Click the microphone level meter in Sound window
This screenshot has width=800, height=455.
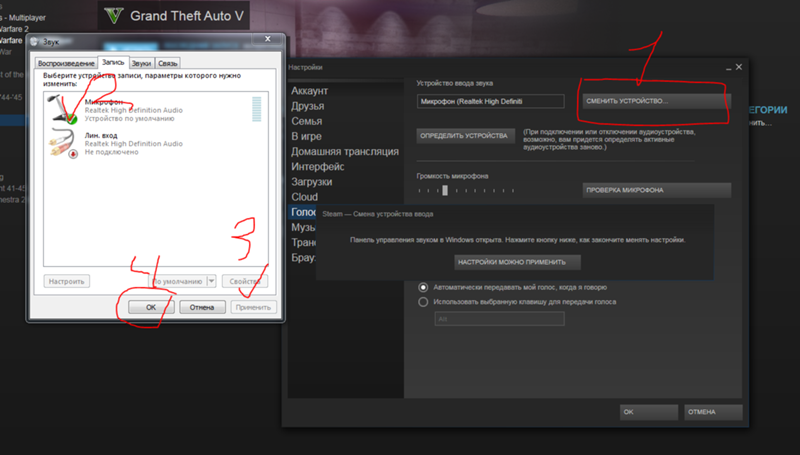257,109
